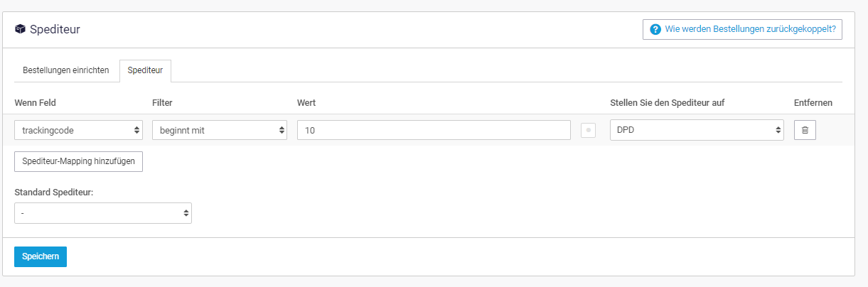Screen dimensions: 868x287
Task: Focus the Wert input containing 10
Action: [x=434, y=130]
